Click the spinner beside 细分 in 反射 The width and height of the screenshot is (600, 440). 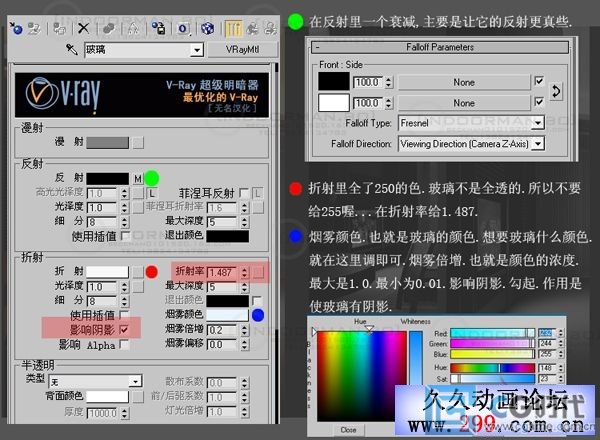pos(124,222)
